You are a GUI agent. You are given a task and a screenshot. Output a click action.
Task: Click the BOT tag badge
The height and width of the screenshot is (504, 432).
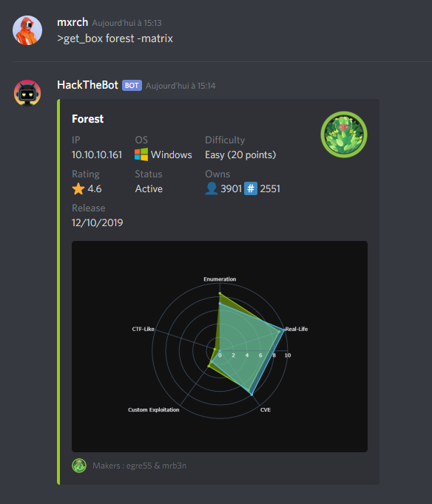132,86
